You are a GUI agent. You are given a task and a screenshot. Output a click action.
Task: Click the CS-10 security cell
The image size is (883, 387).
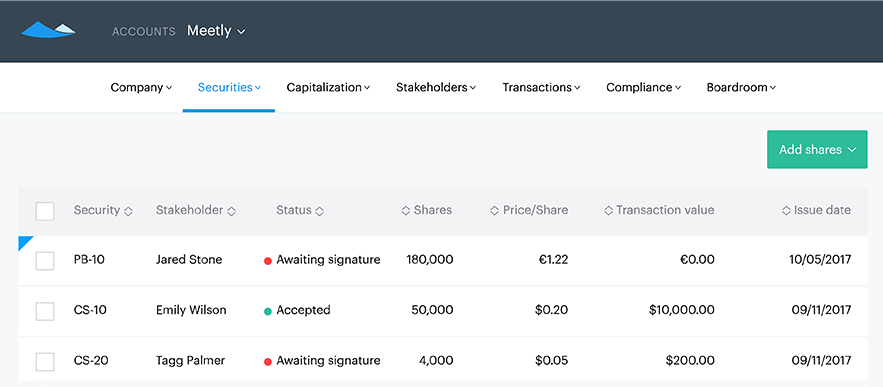(x=90, y=310)
